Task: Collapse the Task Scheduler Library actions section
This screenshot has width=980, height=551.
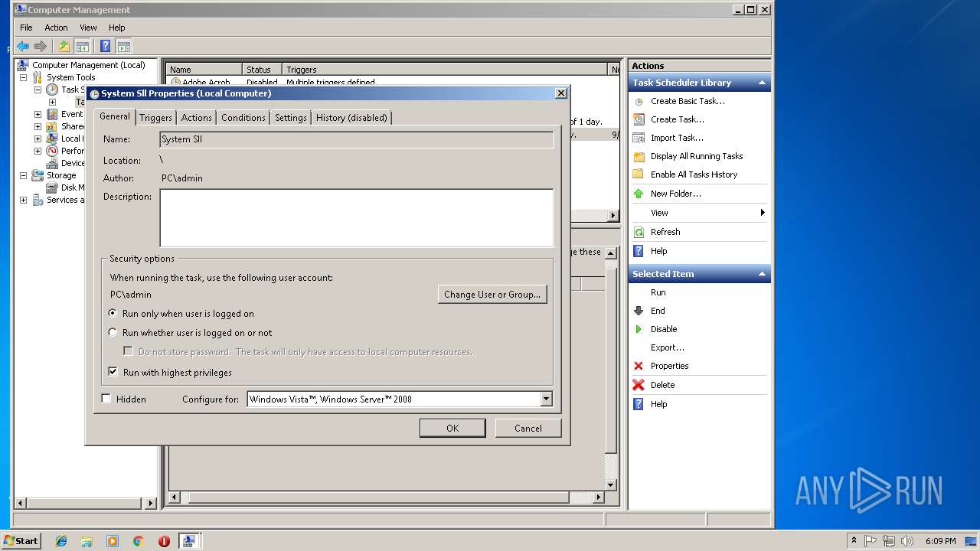Action: (x=762, y=83)
